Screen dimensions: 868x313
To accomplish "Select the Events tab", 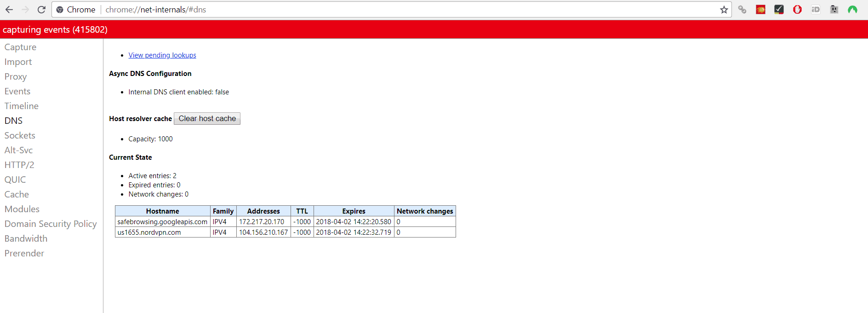I will tap(17, 91).
